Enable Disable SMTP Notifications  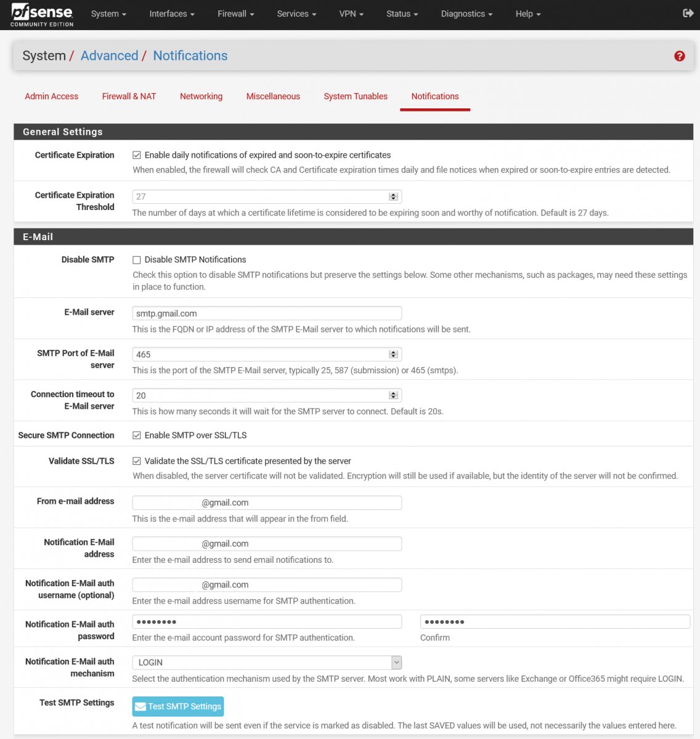(136, 259)
